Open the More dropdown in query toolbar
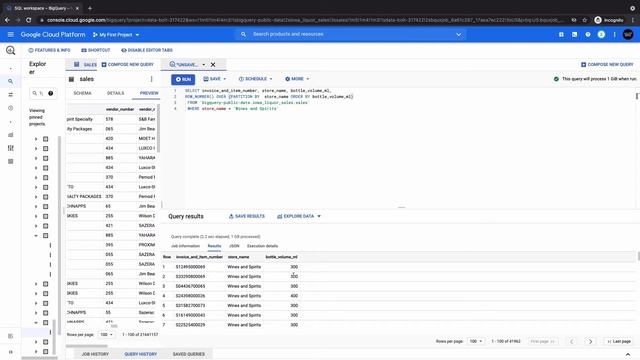640x360 pixels. (x=297, y=79)
